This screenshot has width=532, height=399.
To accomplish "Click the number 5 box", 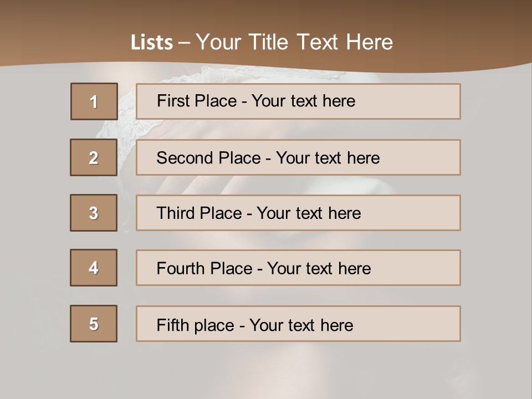I will pos(94,324).
